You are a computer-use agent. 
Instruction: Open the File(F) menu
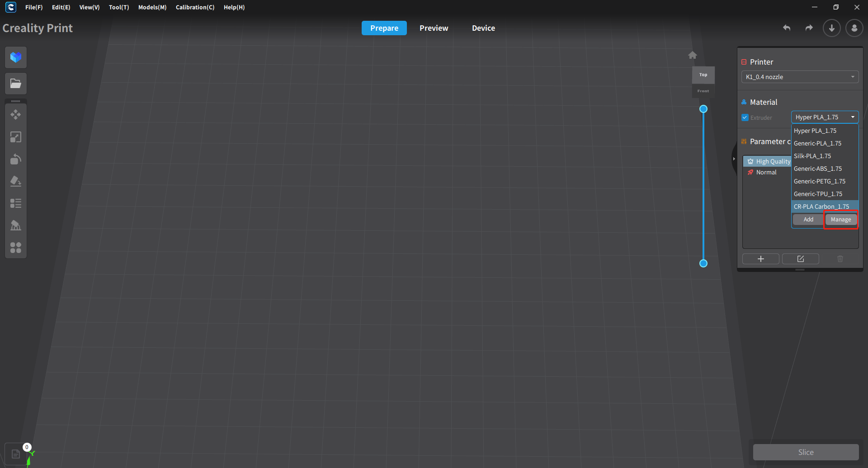click(x=34, y=7)
